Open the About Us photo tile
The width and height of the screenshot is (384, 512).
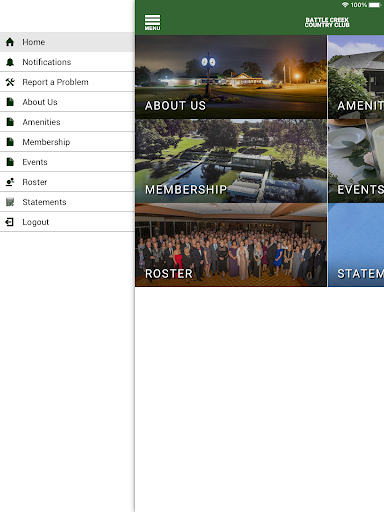tap(231, 77)
